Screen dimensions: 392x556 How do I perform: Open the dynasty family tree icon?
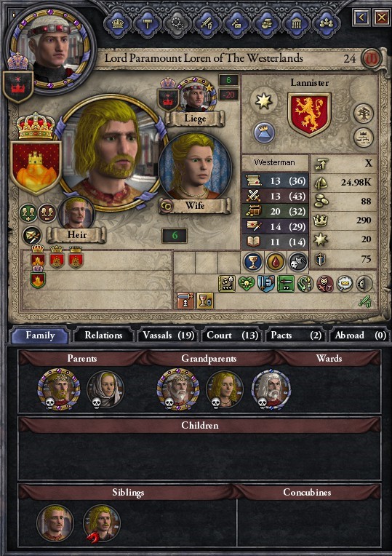364,114
